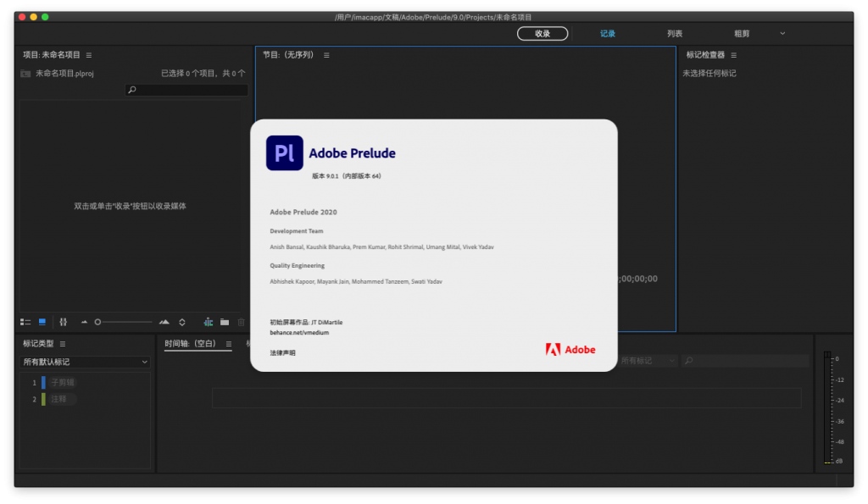
Task: Click the Adobe logo in About dialog
Action: click(570, 350)
